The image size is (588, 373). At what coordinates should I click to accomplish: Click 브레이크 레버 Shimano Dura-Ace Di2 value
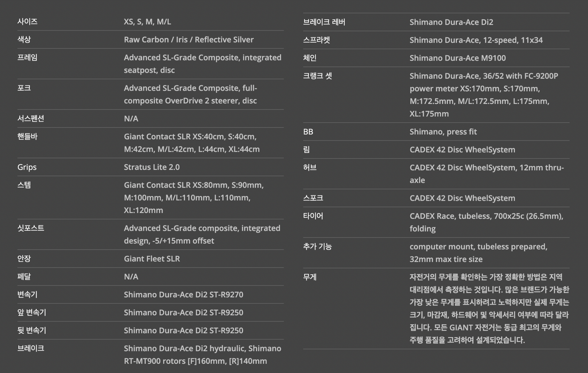[451, 22]
